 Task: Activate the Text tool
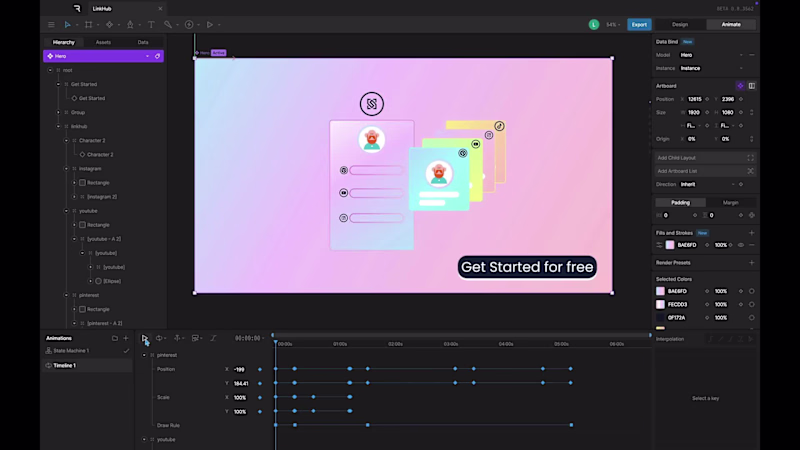[151, 24]
